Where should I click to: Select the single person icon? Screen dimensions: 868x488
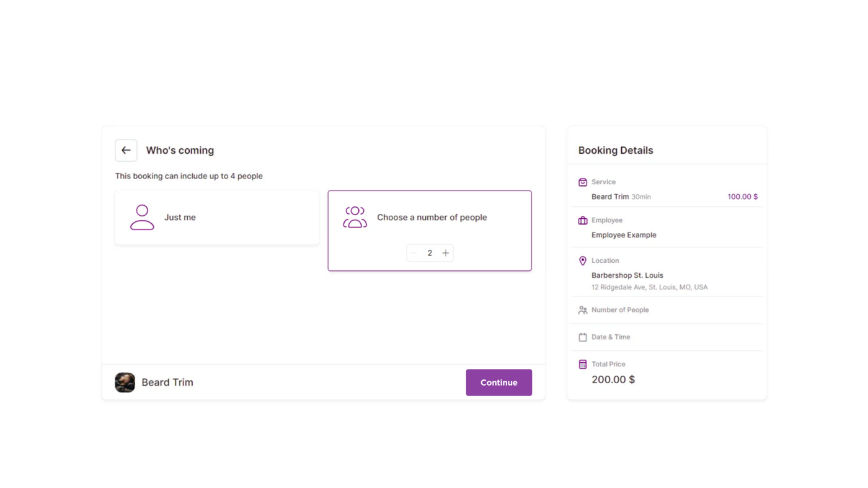coord(142,218)
